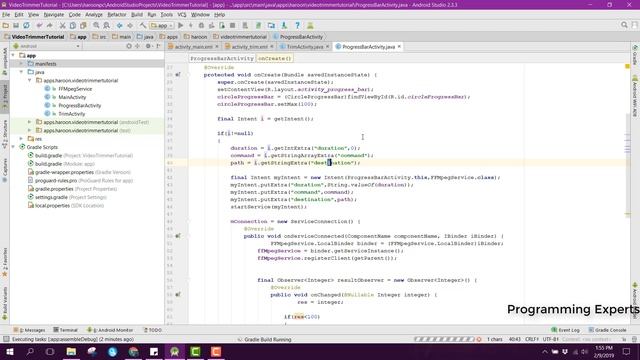Click the Find magnifier icon
This screenshot has height=360, width=640.
click(x=96, y=25)
